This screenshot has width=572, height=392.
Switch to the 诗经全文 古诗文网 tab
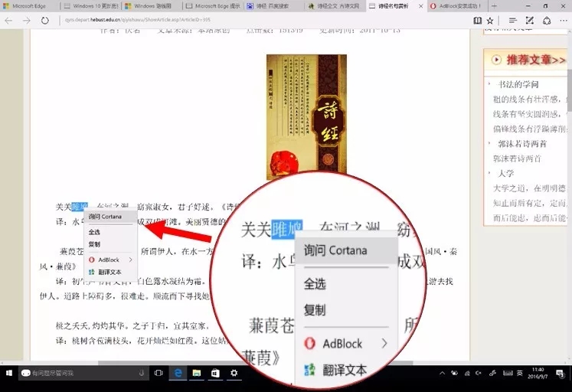335,6
